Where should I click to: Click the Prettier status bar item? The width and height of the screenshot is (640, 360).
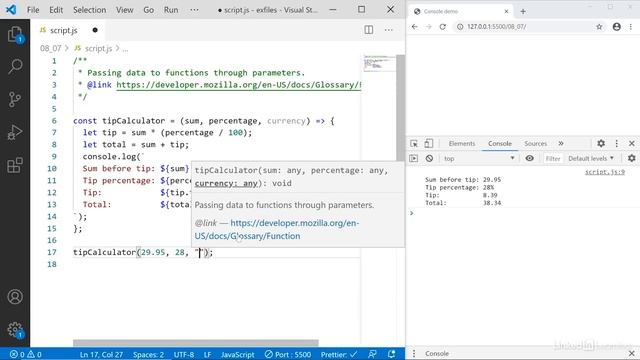click(339, 354)
